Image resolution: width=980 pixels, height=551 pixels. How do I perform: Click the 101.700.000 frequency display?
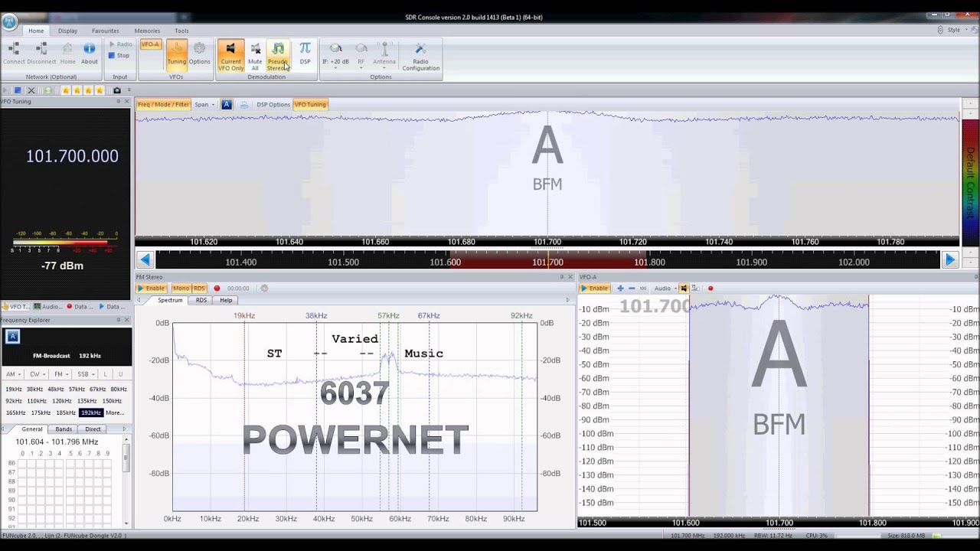[x=72, y=156]
